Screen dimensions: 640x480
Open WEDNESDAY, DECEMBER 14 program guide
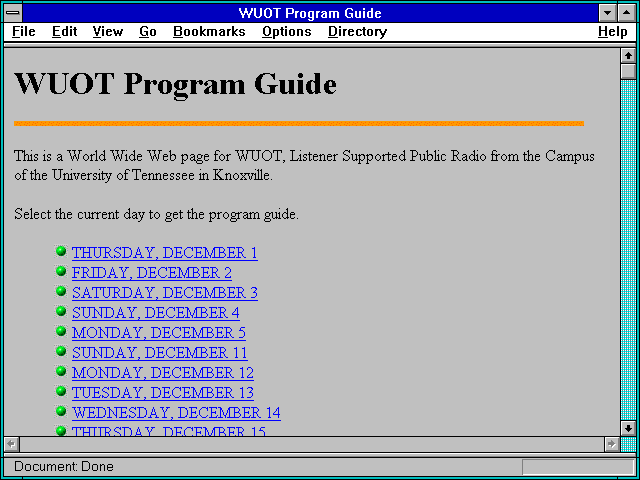[x=176, y=413]
